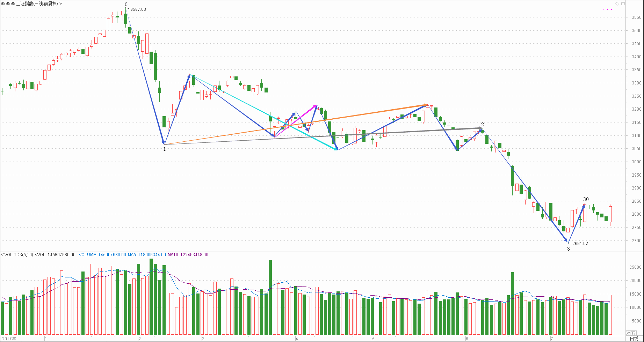Image resolution: width=644 pixels, height=342 pixels.
Task: Click the 25000 mark on volume axis
Action: point(635,267)
